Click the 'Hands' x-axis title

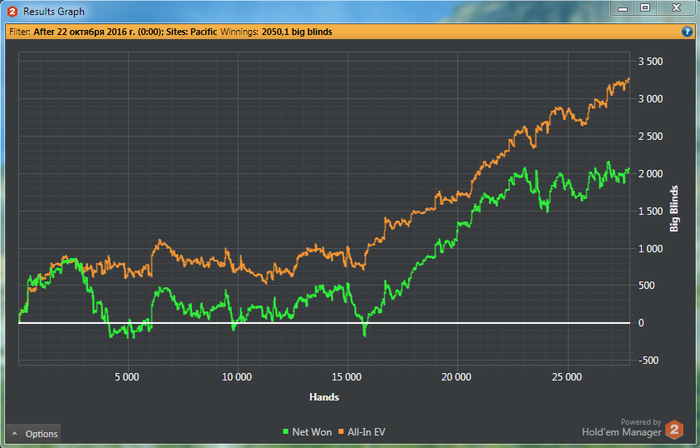click(324, 397)
